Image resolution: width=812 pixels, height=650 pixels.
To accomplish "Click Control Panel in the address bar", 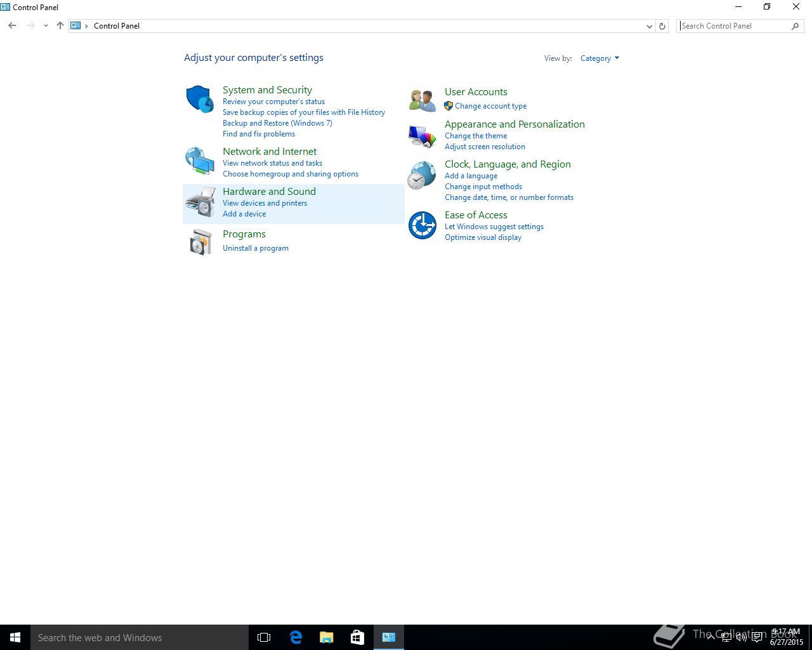I will [117, 26].
